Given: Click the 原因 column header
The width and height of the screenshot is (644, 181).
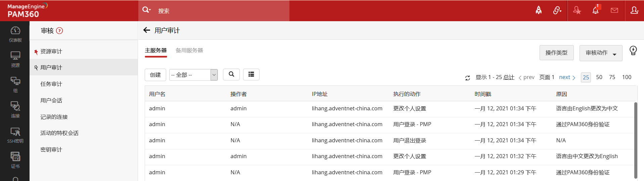Looking at the screenshot, I should point(561,94).
